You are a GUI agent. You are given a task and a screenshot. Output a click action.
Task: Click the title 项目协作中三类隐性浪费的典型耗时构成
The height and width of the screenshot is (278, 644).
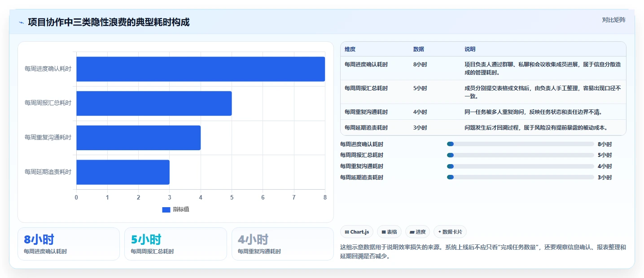pos(109,22)
